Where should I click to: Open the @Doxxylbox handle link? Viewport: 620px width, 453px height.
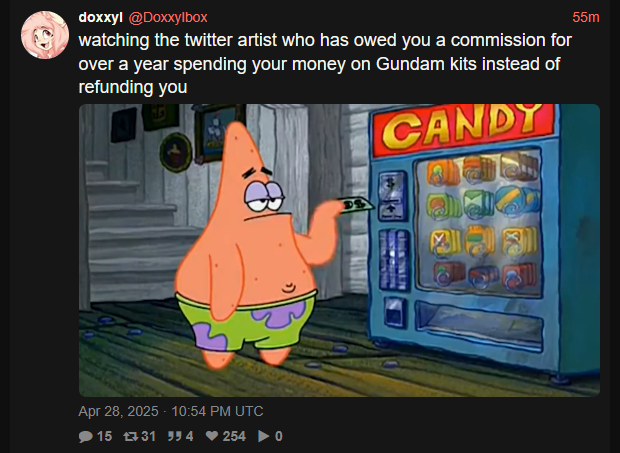pos(168,17)
